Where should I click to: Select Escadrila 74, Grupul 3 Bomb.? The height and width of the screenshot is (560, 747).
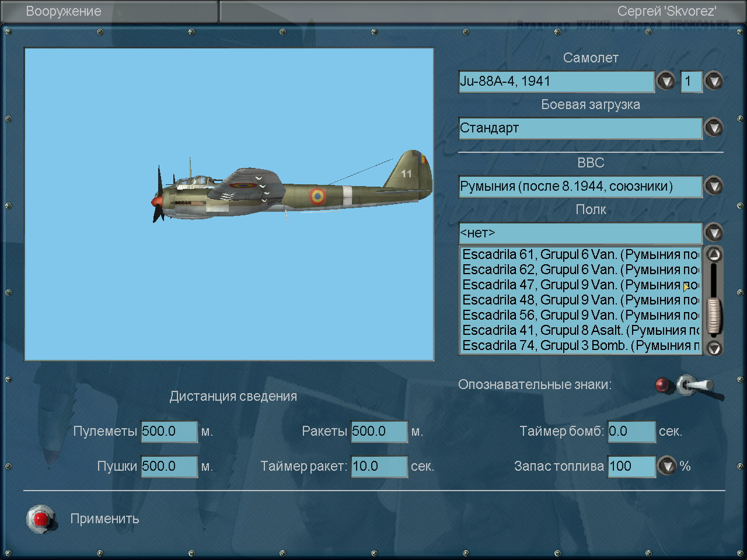click(581, 346)
